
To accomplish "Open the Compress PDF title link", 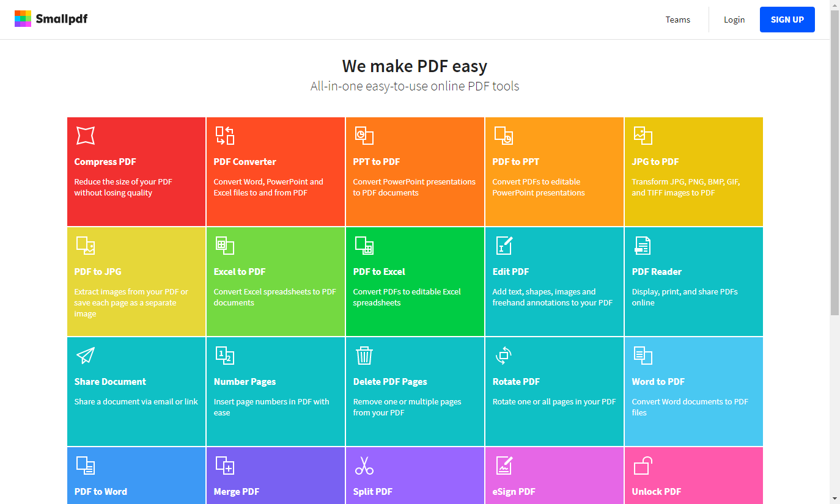I will pyautogui.click(x=105, y=162).
